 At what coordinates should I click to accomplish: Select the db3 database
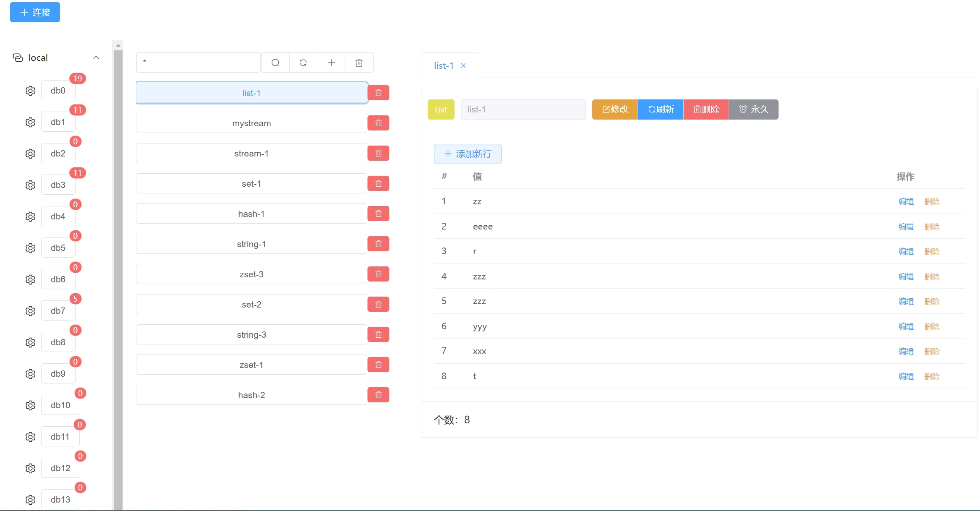point(58,185)
